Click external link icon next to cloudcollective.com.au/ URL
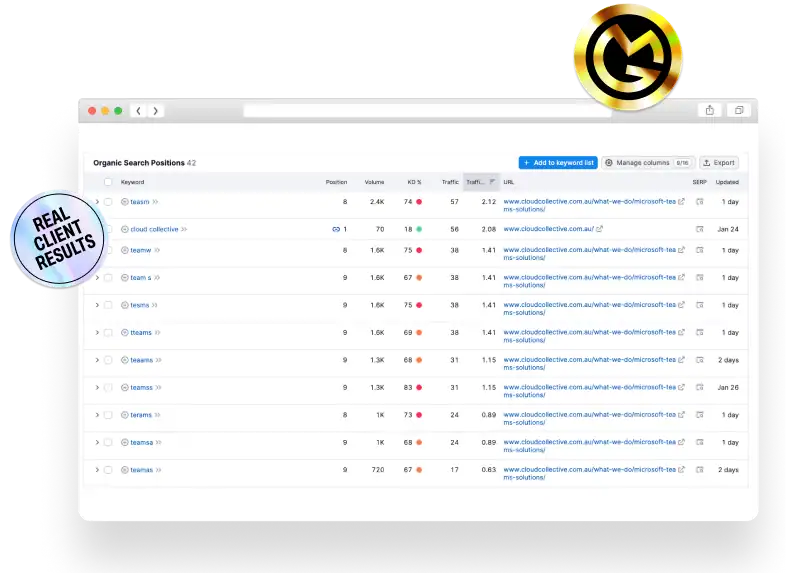The height and width of the screenshot is (573, 786). point(600,229)
